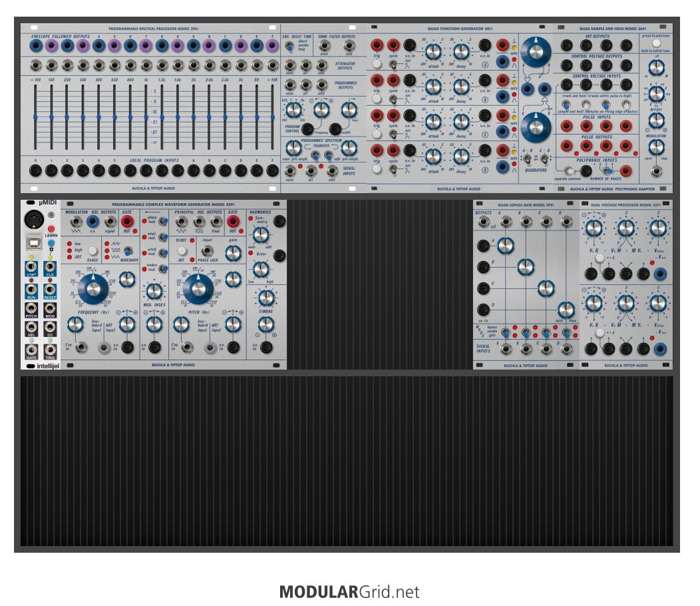The image size is (700, 606).
Task: Click the µMIDI VEL output jack
Action: point(31,328)
